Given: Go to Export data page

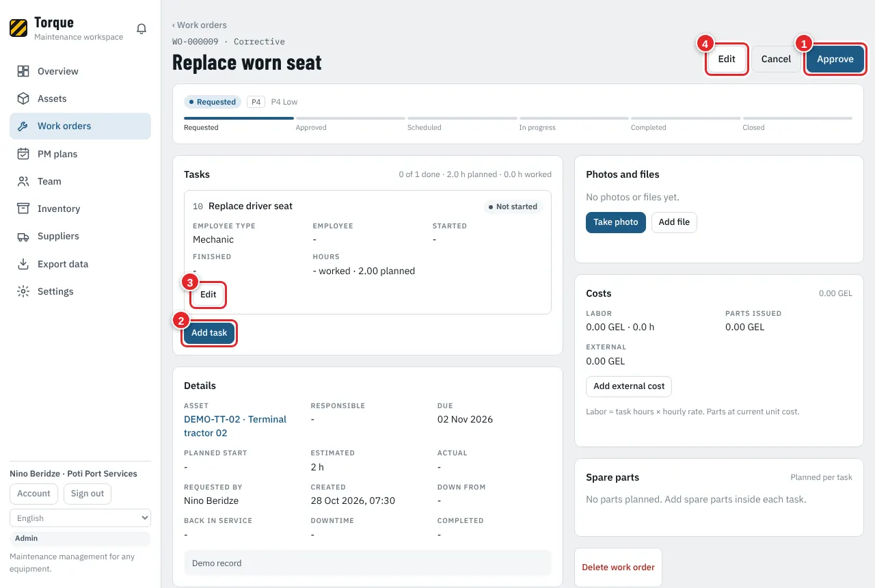Looking at the screenshot, I should point(80,264).
